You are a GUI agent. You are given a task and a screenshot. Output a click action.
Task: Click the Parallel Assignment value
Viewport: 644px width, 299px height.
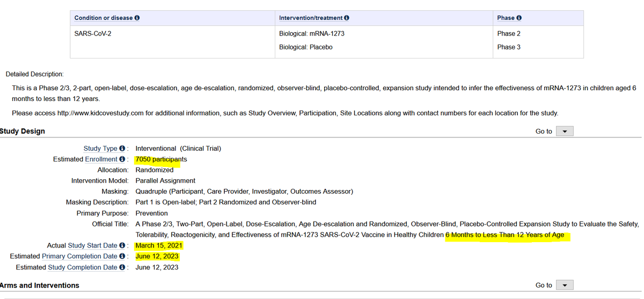[165, 181]
